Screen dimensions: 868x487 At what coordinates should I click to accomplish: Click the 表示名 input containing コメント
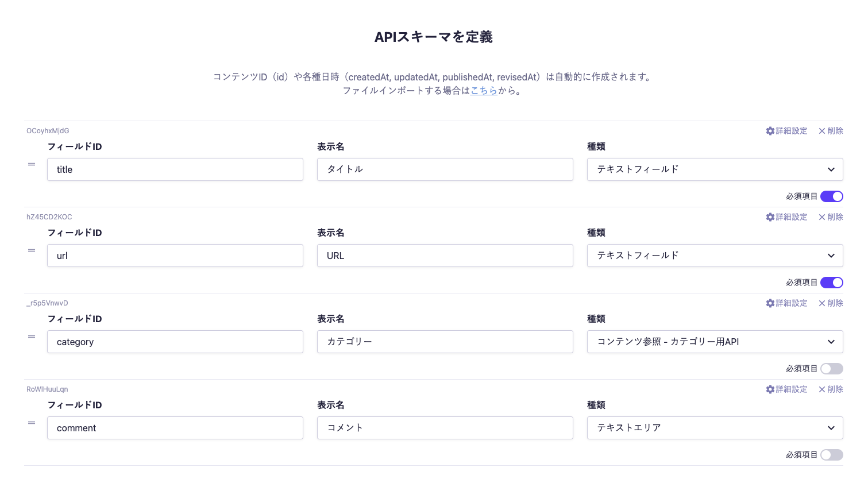[445, 428]
